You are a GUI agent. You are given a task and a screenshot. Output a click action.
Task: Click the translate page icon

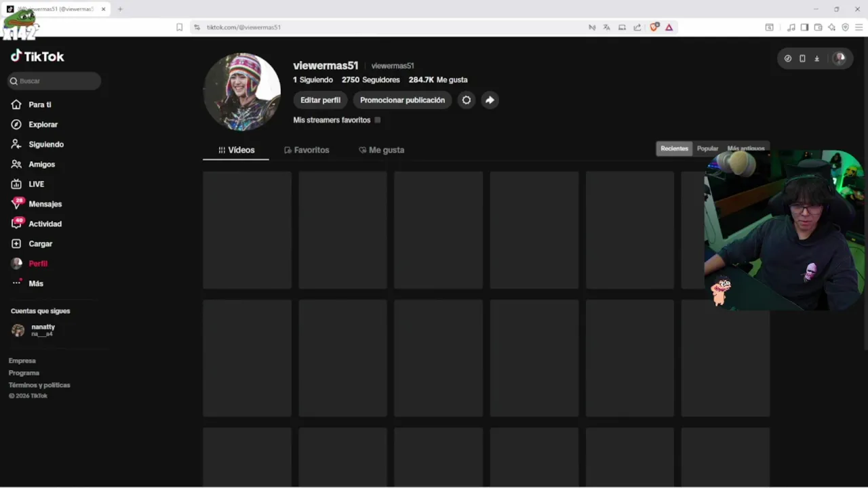point(607,27)
